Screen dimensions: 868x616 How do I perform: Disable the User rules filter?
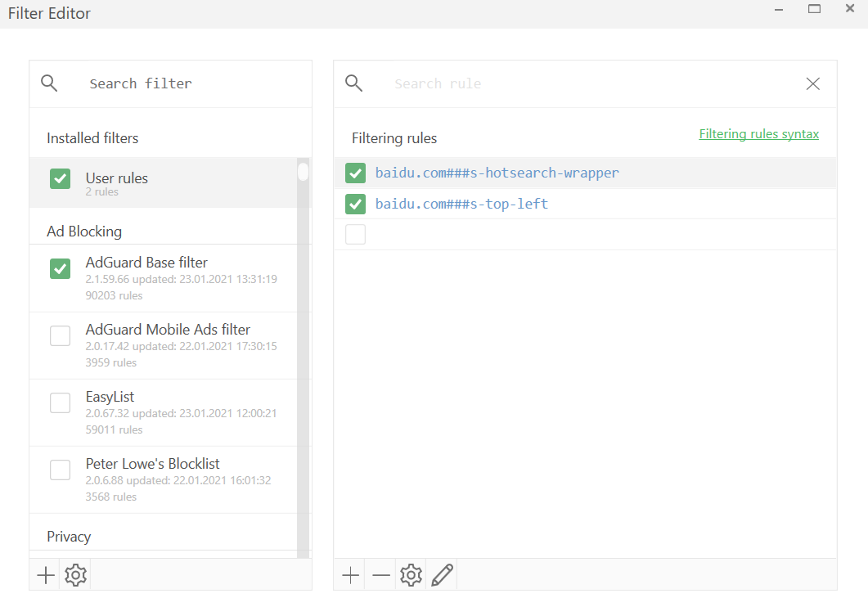[60, 178]
